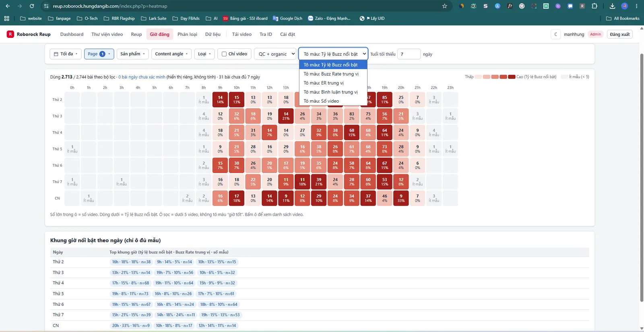Viewport: 644px width, 332px height.
Task: Go to the Thư viện video tab
Action: coord(107,34)
